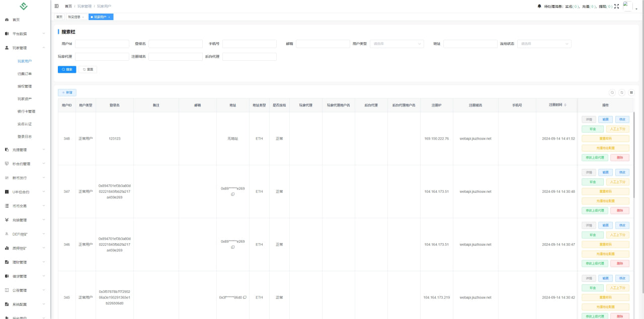
Task: Sort by the 注册时间 column arrows
Action: coord(565,105)
